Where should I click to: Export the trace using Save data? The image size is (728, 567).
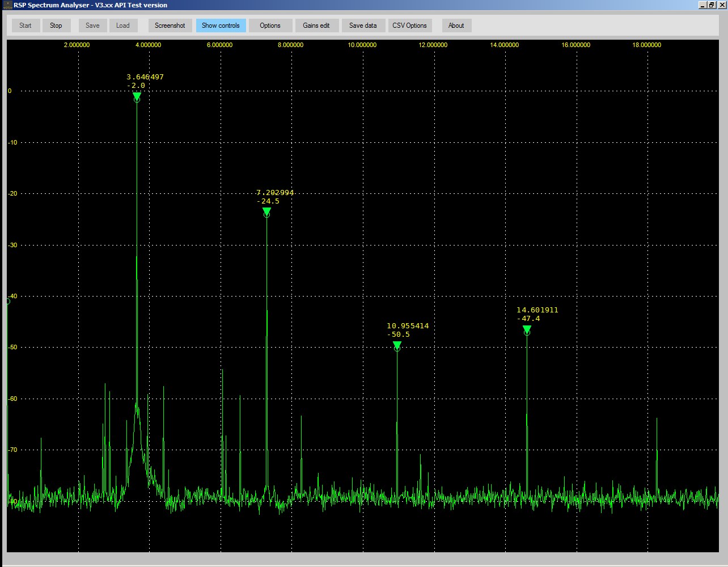pos(363,26)
